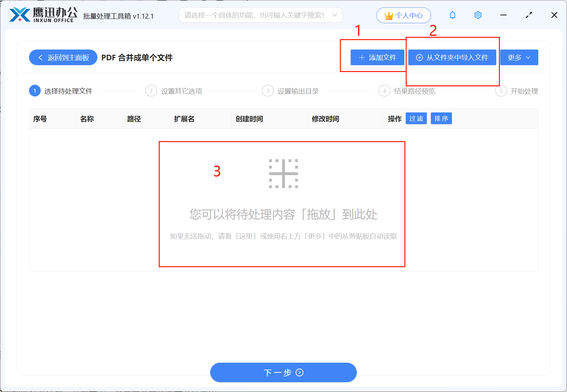Switch to step 5 开始处理

pyautogui.click(x=525, y=91)
